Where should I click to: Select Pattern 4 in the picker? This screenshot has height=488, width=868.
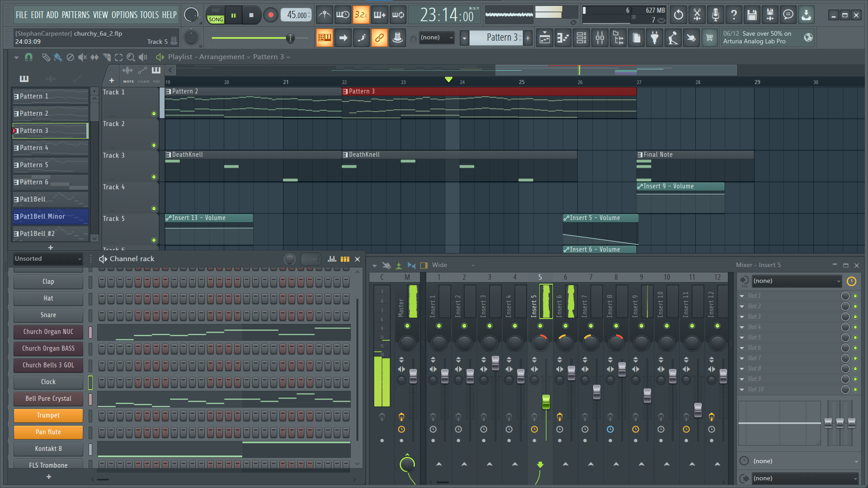click(50, 148)
